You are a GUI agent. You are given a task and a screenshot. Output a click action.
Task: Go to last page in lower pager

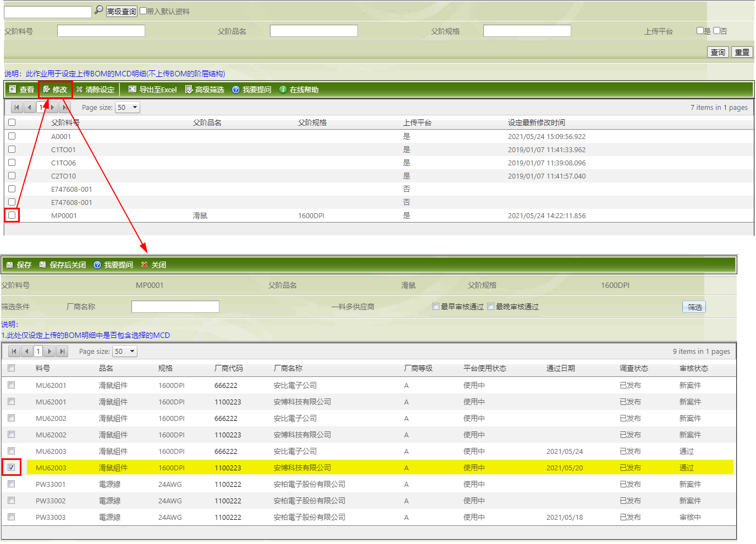(62, 351)
